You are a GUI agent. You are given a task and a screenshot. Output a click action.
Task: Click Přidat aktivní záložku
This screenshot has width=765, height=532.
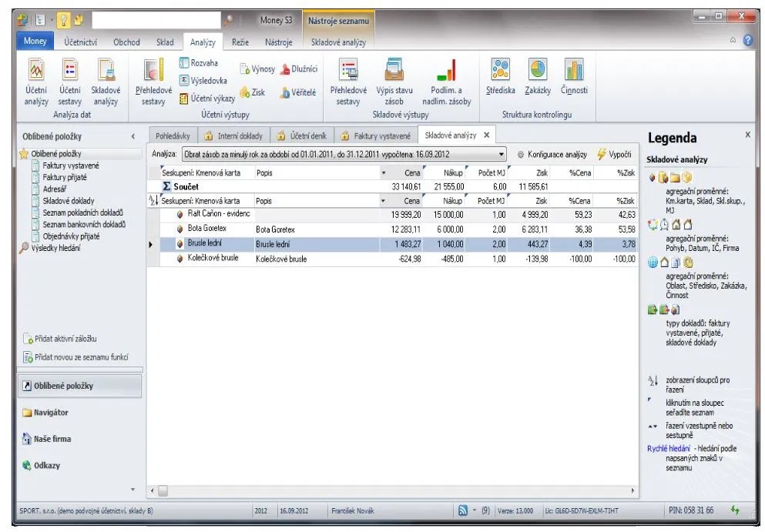pyautogui.click(x=60, y=339)
